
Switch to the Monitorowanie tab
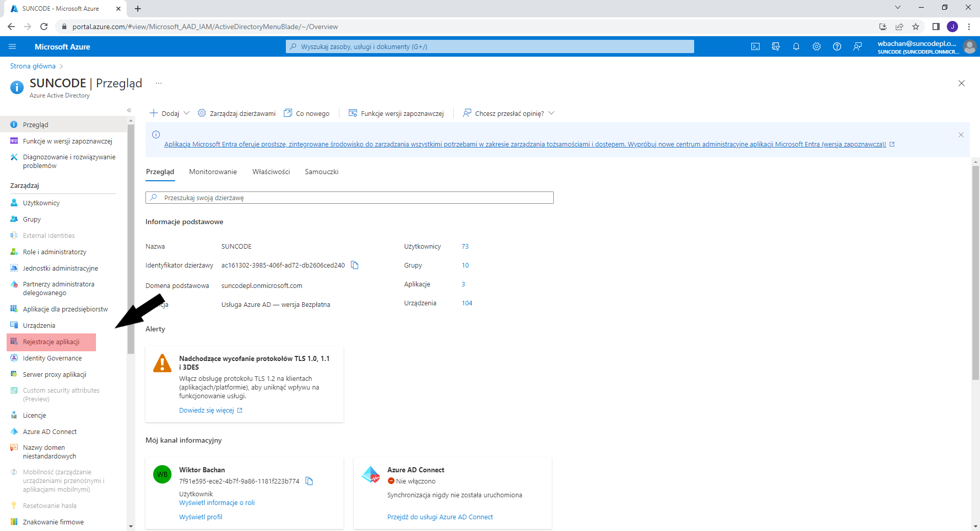click(213, 172)
